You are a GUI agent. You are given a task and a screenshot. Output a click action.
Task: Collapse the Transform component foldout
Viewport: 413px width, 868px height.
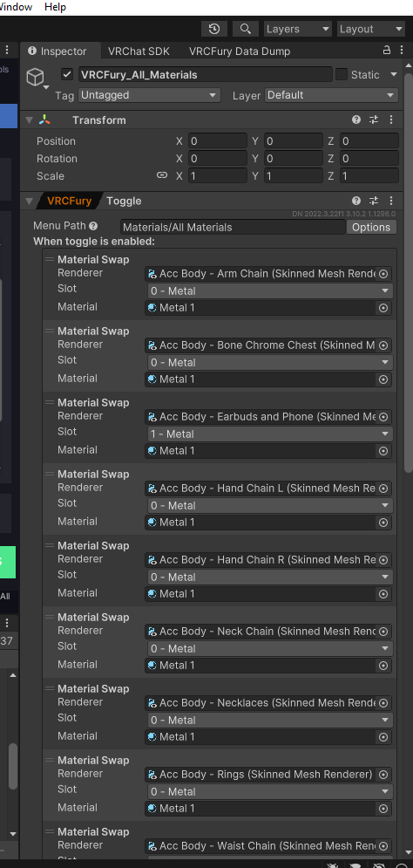[x=29, y=120]
